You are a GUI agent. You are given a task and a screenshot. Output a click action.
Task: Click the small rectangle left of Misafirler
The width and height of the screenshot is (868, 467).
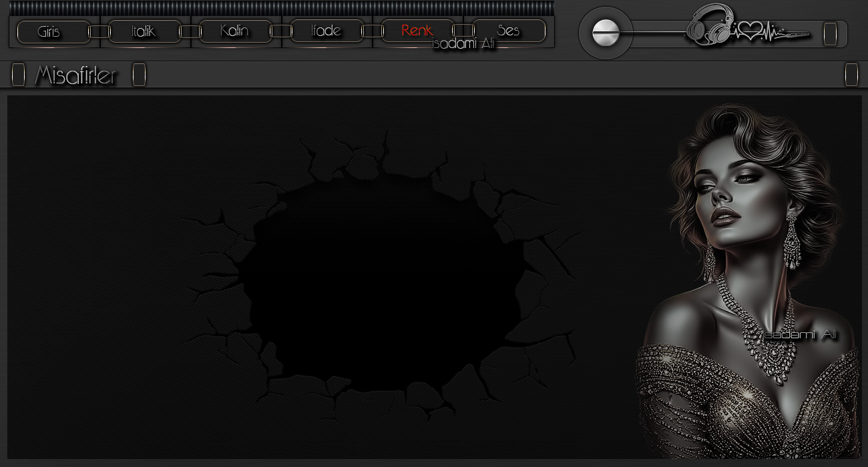[18, 75]
